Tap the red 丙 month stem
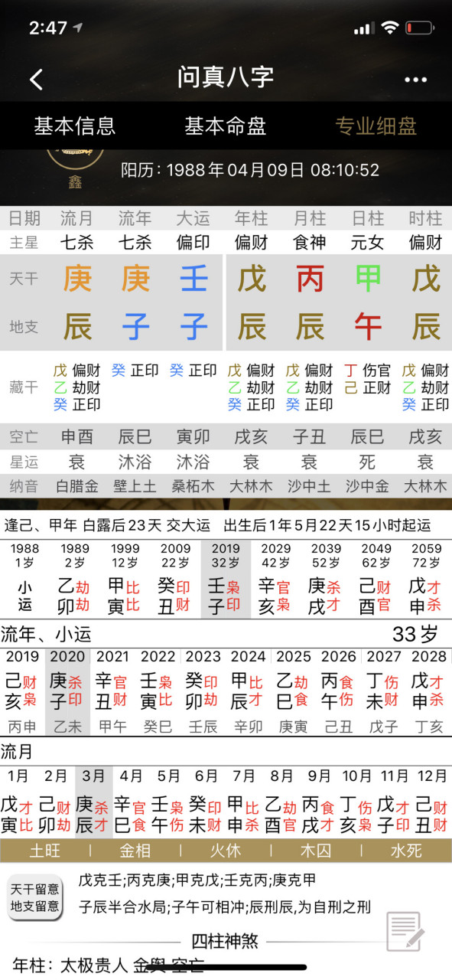The height and width of the screenshot is (980, 452). coord(310,279)
